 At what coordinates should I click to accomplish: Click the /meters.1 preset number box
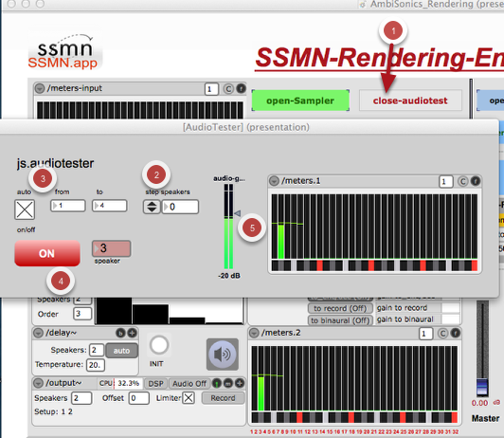[x=446, y=182]
